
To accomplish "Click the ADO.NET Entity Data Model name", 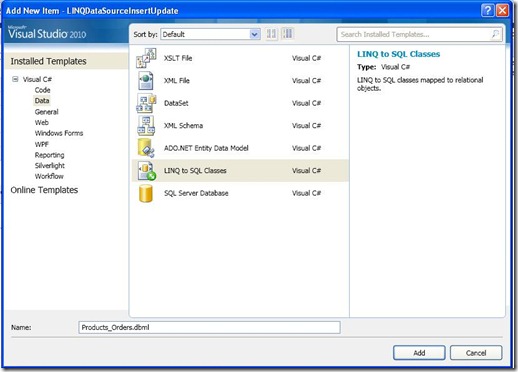I will (206, 148).
